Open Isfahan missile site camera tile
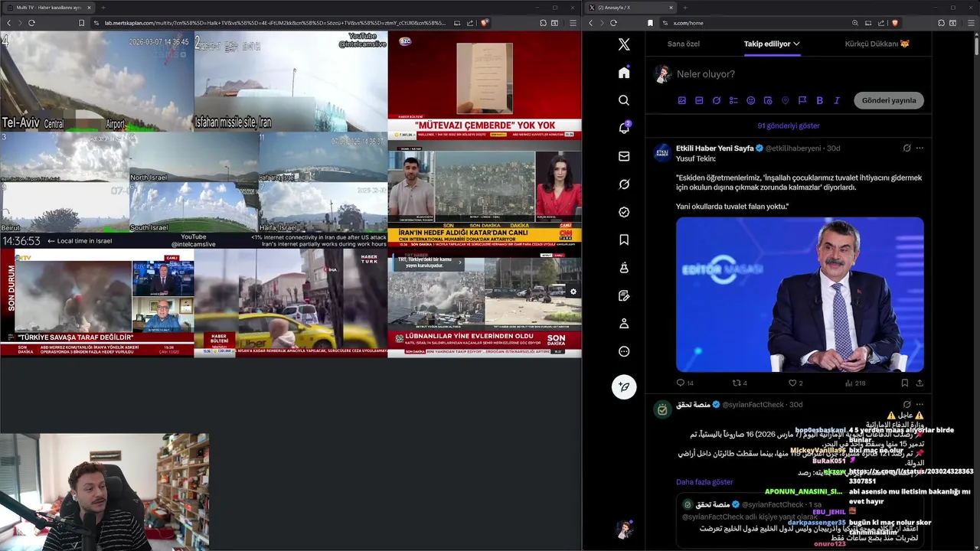This screenshot has height=551, width=980. tap(290, 81)
